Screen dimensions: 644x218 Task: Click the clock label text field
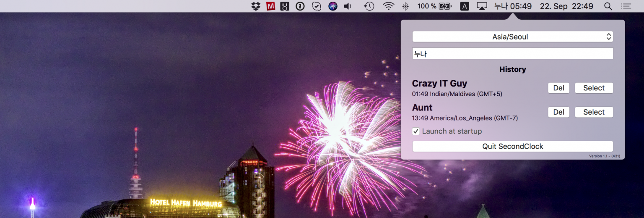512,54
